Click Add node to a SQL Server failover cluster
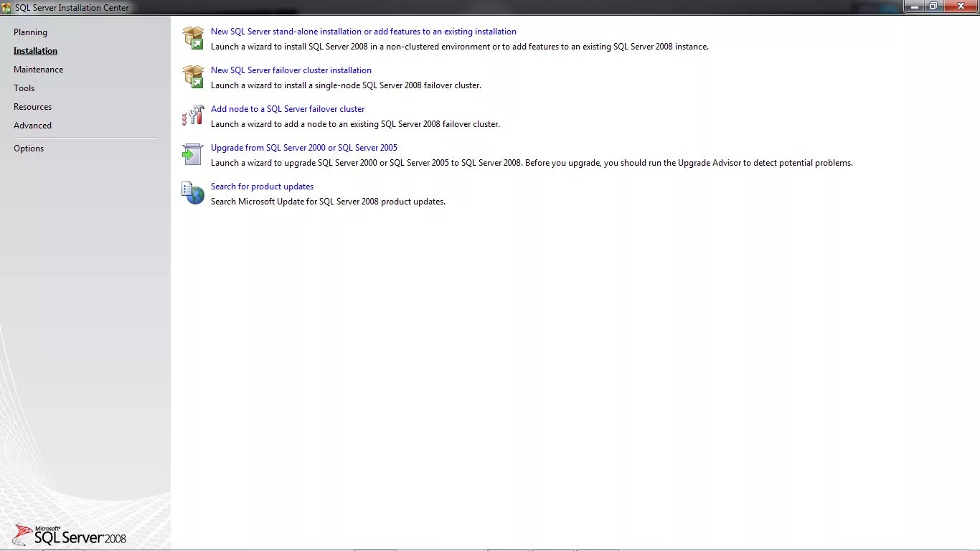The image size is (980, 551). pos(288,109)
